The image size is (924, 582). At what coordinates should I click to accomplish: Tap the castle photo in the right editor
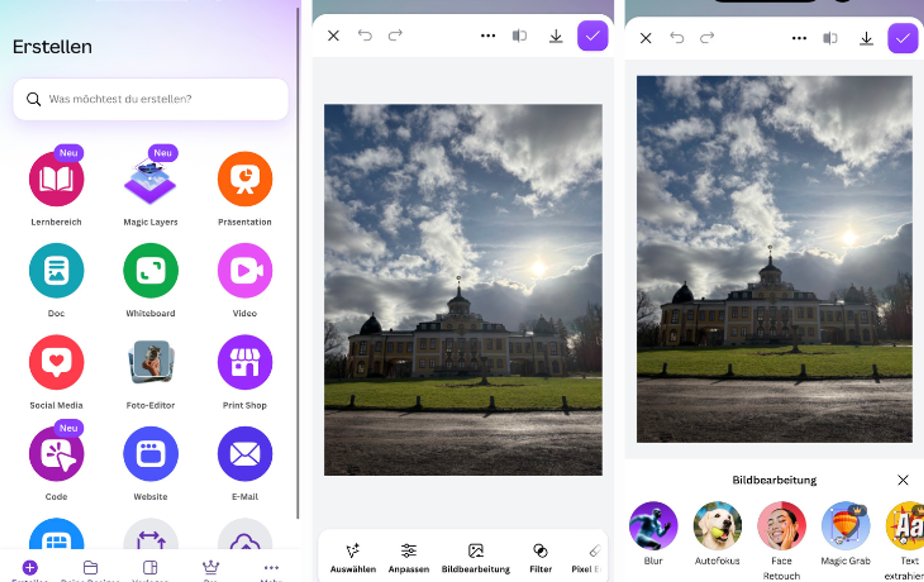(774, 259)
